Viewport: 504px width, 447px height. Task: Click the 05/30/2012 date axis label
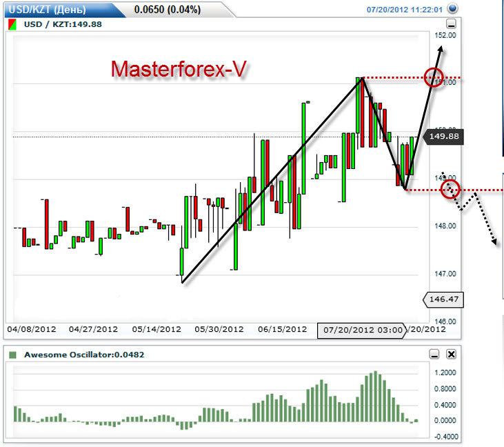point(219,329)
